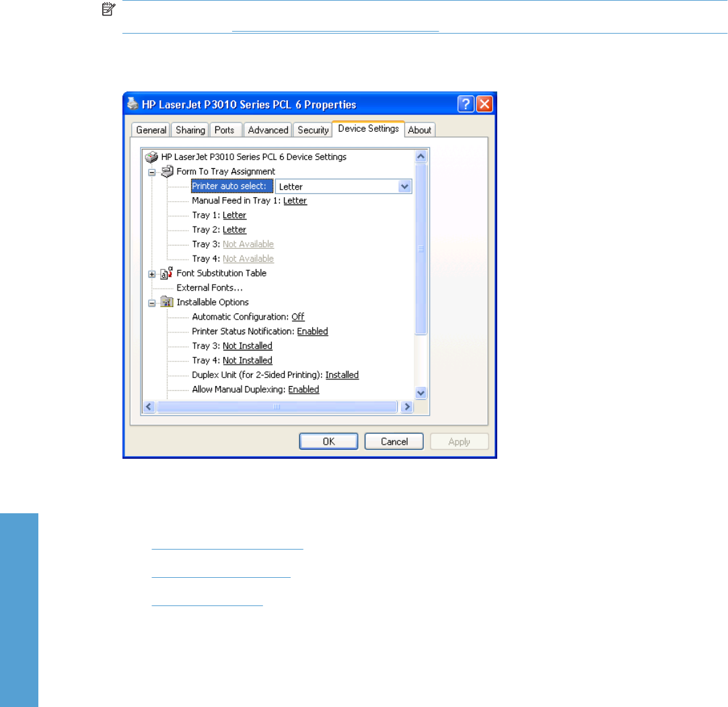Select Form To Tray Assignment label
Image resolution: width=728 pixels, height=707 pixels.
point(225,172)
